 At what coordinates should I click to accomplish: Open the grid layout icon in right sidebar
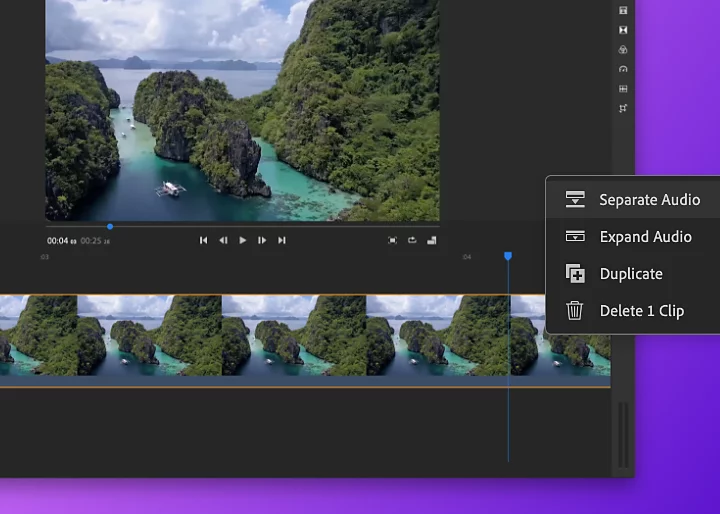coord(623,89)
